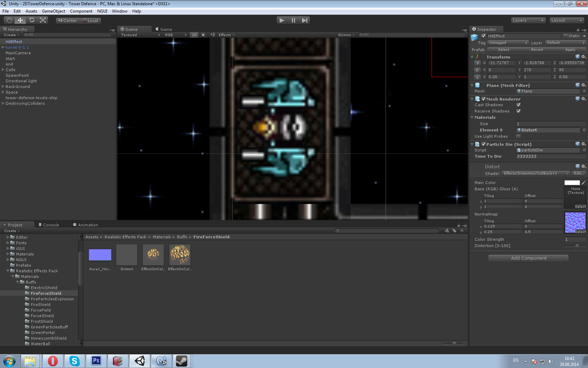This screenshot has height=368, width=588.
Task: Click the Add Component button
Action: point(528,258)
